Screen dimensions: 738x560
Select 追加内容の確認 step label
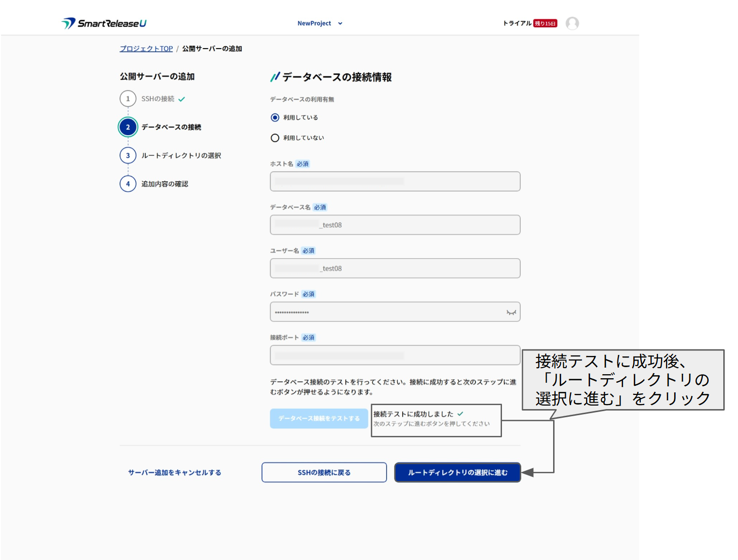(x=165, y=184)
